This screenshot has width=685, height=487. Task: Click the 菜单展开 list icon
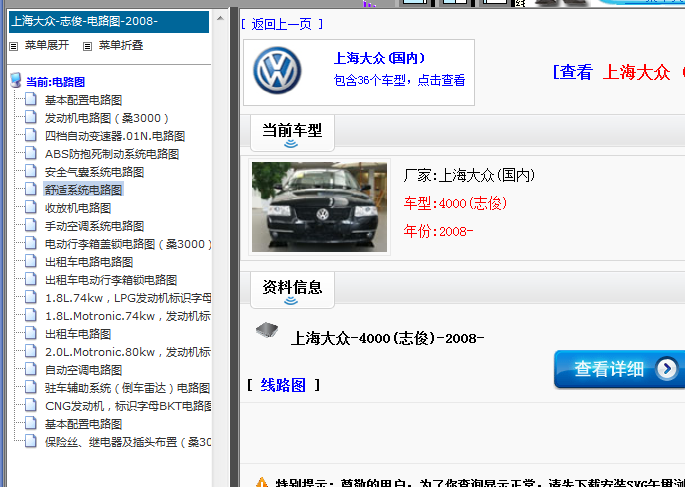tap(14, 46)
